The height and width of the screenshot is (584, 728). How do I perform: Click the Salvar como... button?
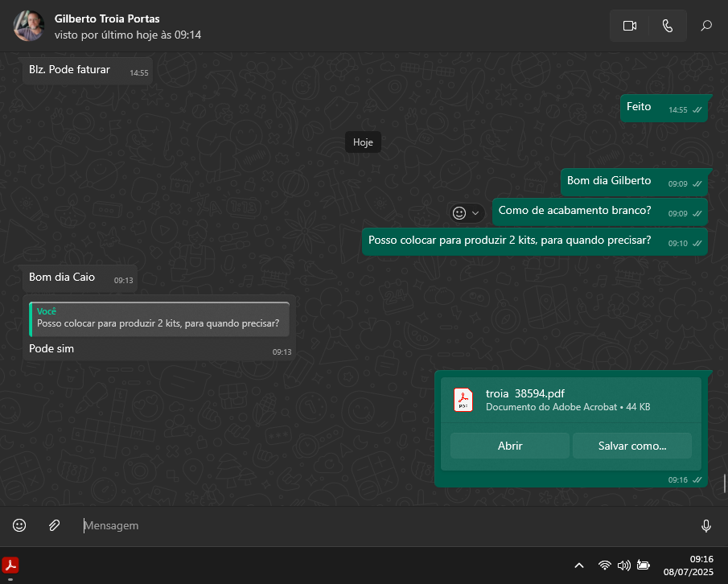tap(631, 446)
